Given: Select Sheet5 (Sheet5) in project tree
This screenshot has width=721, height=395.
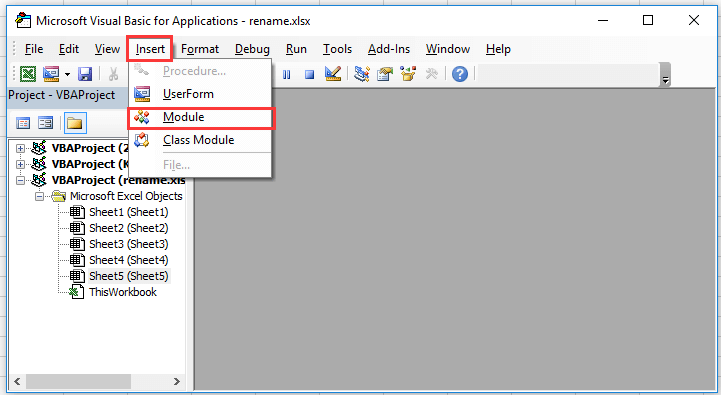Looking at the screenshot, I should [x=129, y=276].
